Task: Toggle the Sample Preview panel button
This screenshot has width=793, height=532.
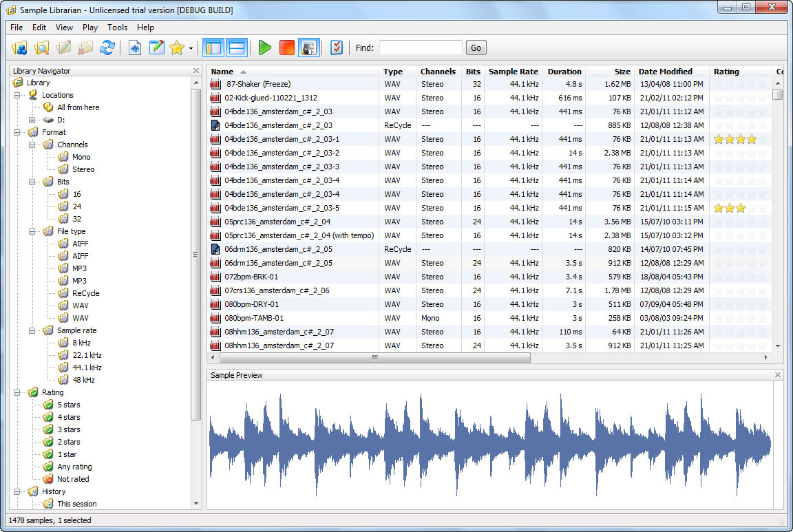Action: coord(236,48)
